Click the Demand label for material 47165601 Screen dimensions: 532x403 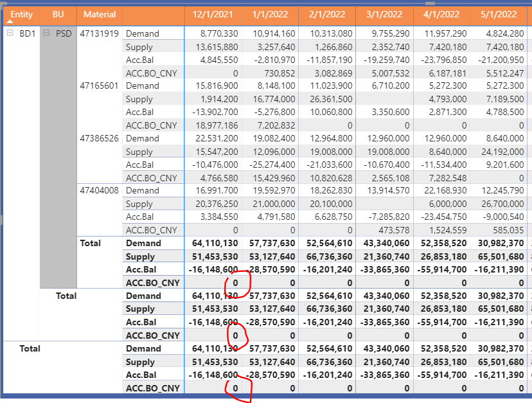pyautogui.click(x=143, y=85)
